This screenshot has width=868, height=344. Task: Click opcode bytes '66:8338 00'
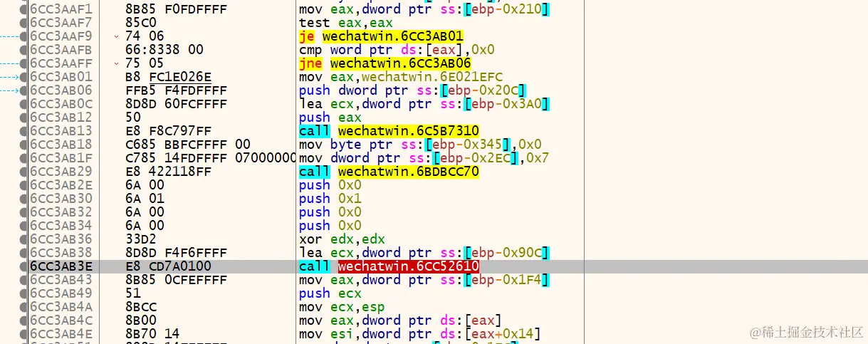[x=164, y=50]
